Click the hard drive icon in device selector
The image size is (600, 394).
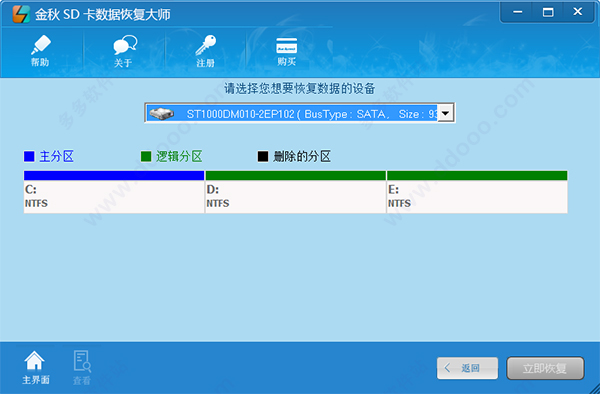161,113
